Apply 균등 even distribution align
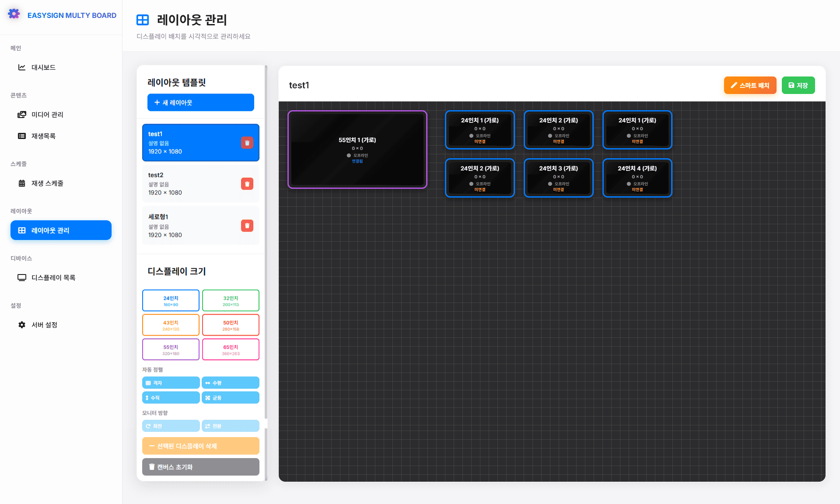Screen dimensions: 840x504 (230, 398)
